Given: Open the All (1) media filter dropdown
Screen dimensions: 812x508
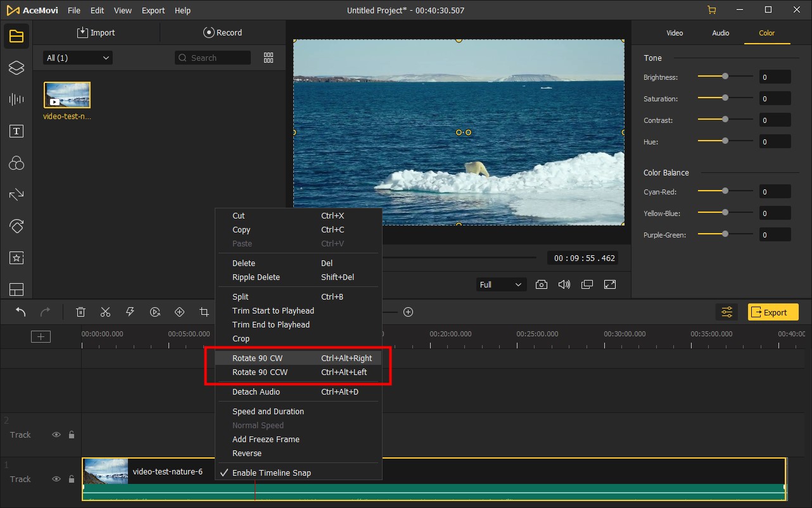Looking at the screenshot, I should click(x=77, y=58).
